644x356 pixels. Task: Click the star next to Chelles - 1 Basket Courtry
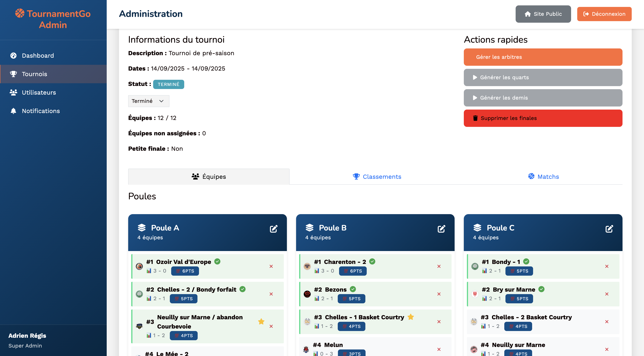(x=410, y=317)
